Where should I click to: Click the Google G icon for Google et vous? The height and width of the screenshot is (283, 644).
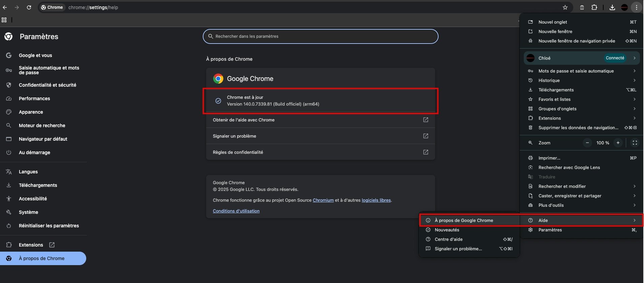point(9,55)
